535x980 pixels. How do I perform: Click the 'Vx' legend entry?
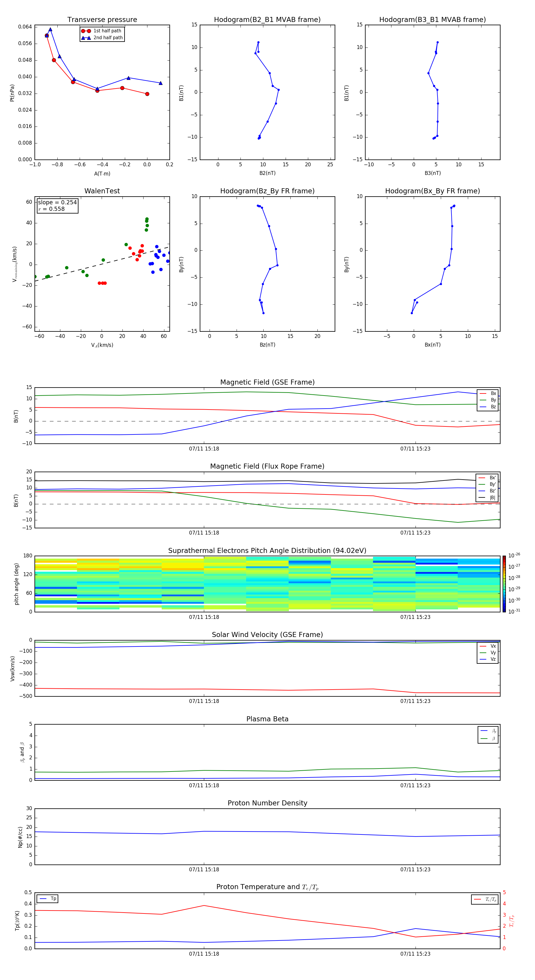(488, 646)
